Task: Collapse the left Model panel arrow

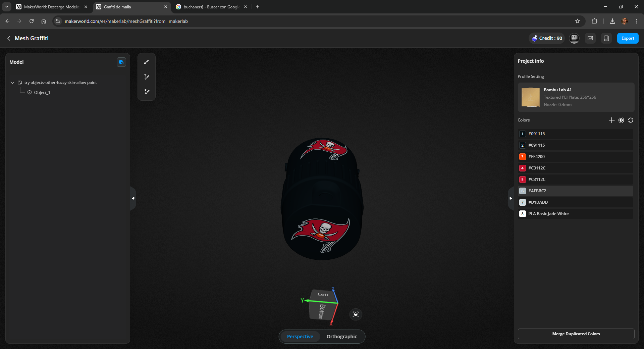Action: [x=133, y=198]
